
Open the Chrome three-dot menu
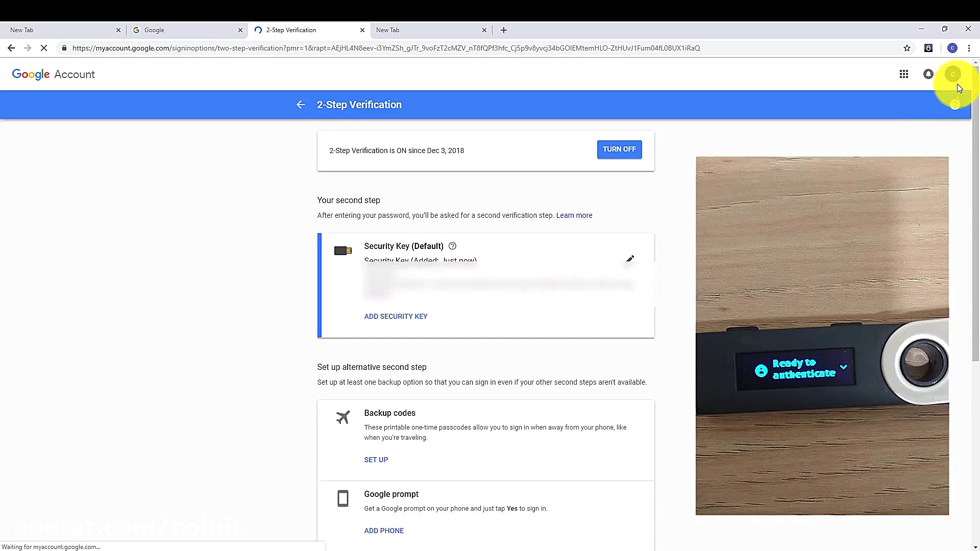point(969,48)
